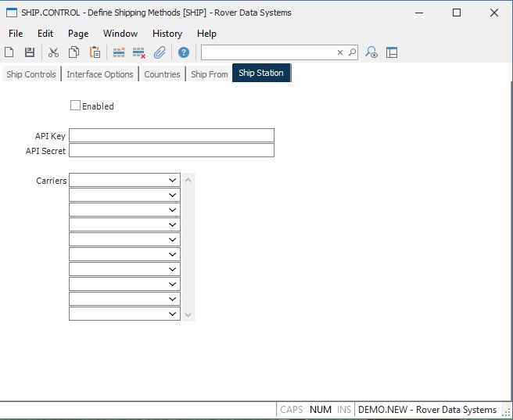Open the History menu
Screen dimensions: 513x420
167,34
